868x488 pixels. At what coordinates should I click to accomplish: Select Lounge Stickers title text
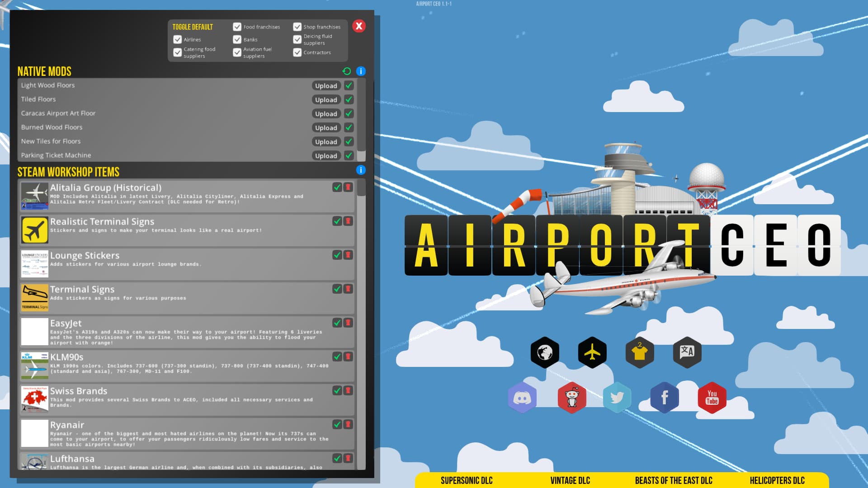pos(85,255)
